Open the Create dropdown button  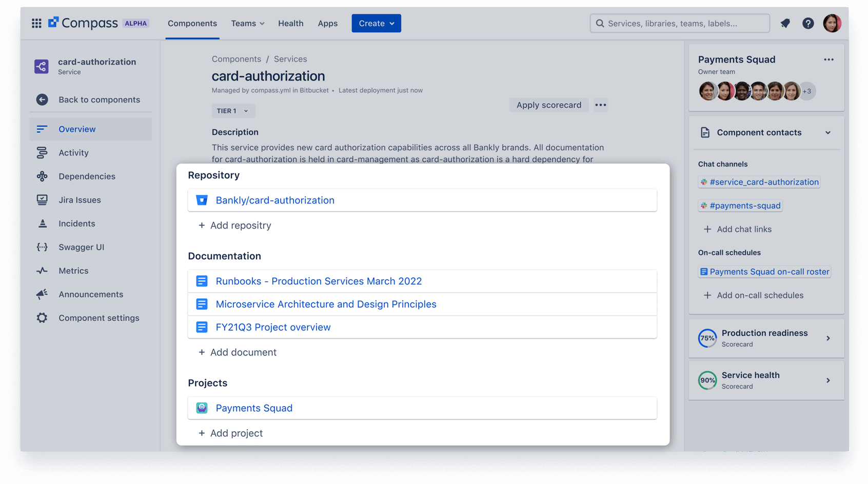click(377, 24)
